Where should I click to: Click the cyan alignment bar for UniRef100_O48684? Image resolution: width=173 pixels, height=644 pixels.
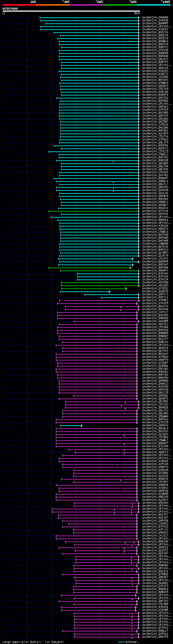90,18
